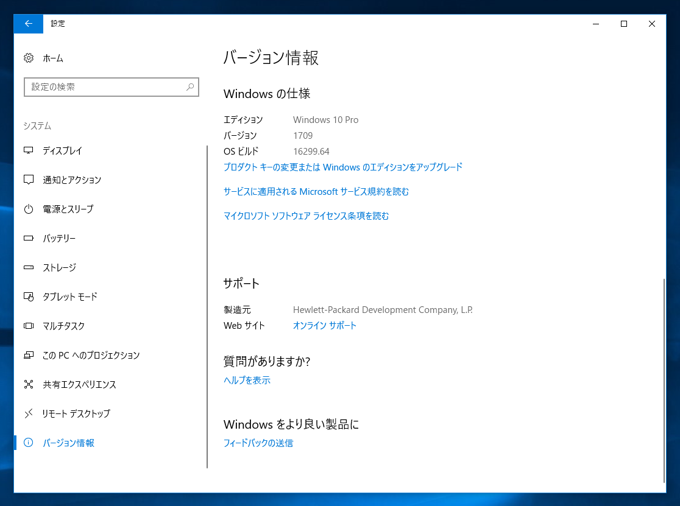
Task: Click the 通知とアクション speech bubble icon
Action: coord(29,180)
